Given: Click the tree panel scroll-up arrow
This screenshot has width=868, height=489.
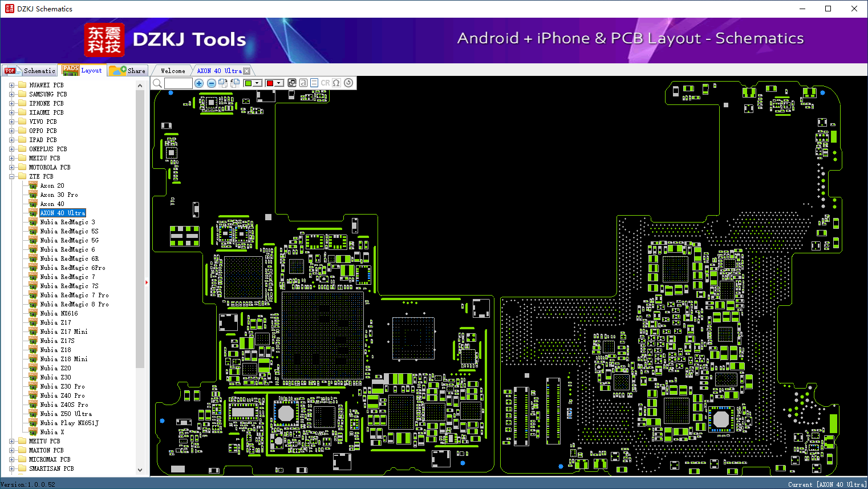Looking at the screenshot, I should click(140, 86).
